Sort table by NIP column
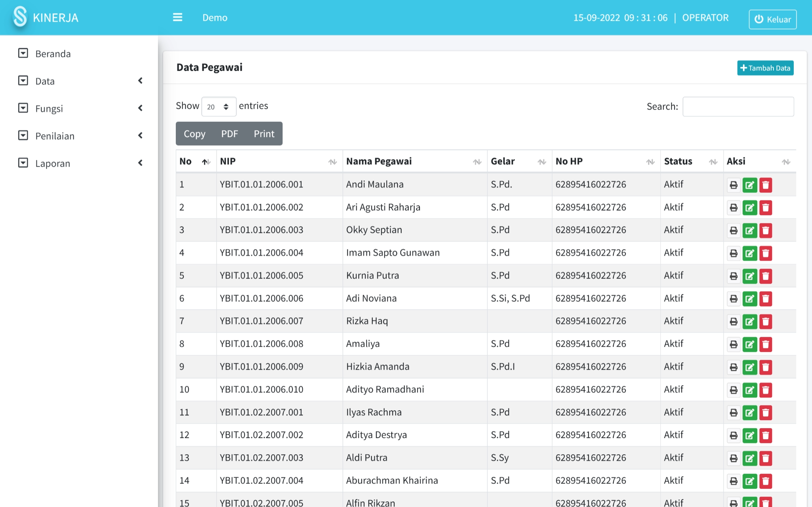 [x=279, y=161]
